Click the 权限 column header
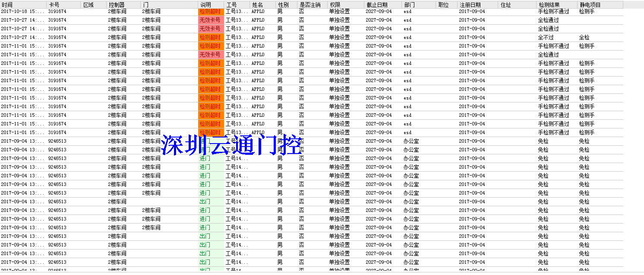This screenshot has height=275, width=644. [346, 5]
